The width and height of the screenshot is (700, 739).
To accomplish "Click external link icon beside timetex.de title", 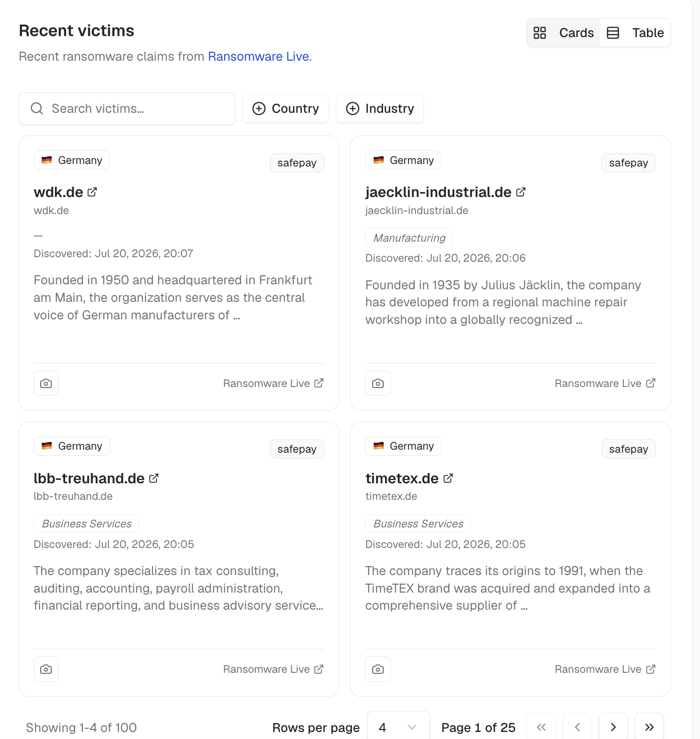I will point(448,478).
